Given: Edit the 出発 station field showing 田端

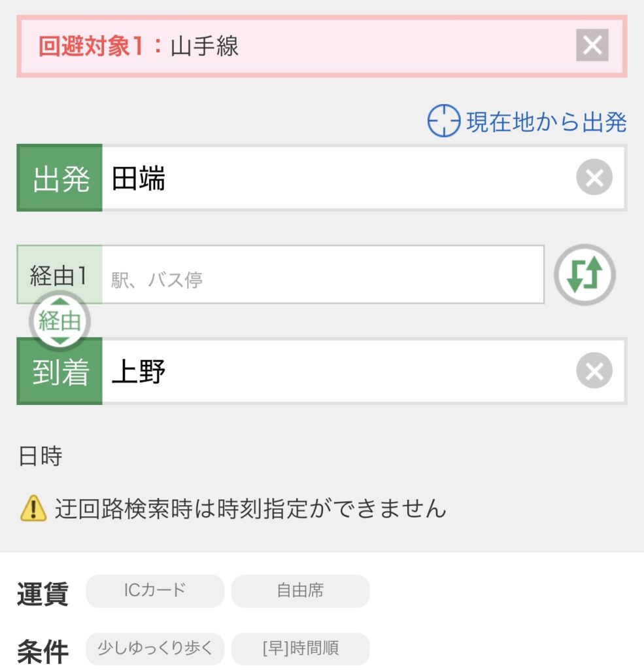Looking at the screenshot, I should point(364,178).
